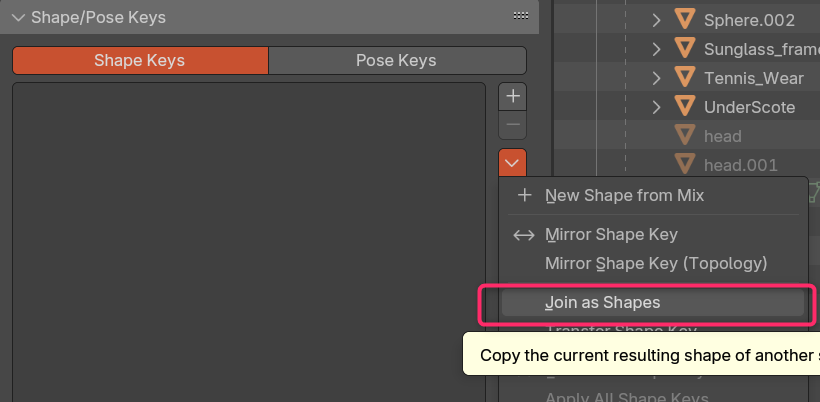
Task: Click inside the empty shape keys list
Action: tap(249, 242)
